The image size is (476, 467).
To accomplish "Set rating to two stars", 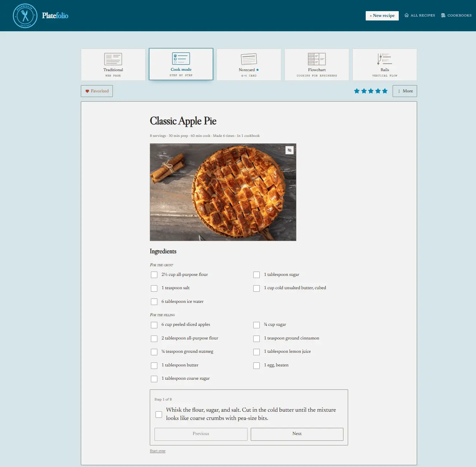I will 364,91.
